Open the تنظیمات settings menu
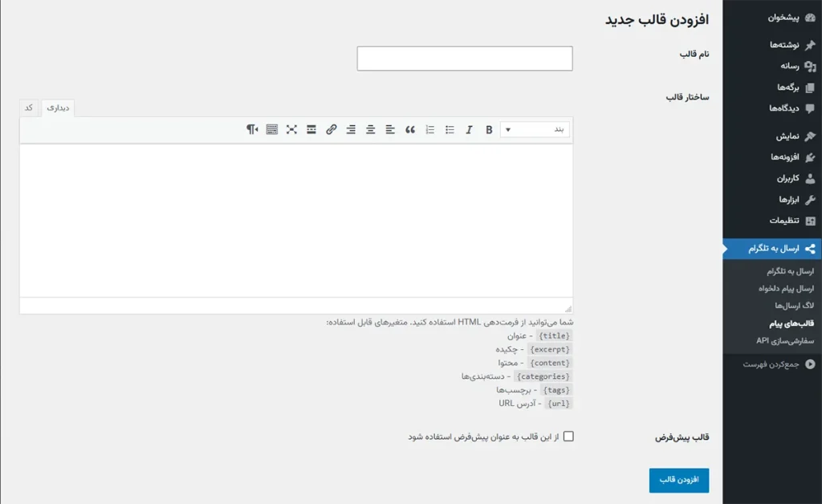This screenshot has height=504, width=822. 772,221
